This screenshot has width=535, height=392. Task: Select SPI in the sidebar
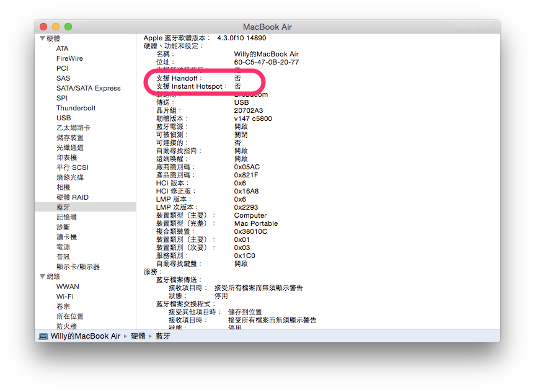pos(62,98)
